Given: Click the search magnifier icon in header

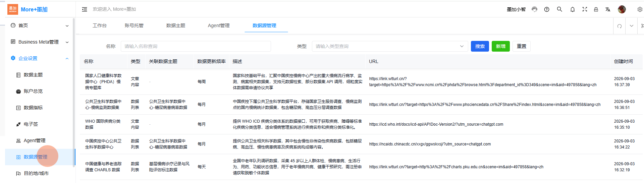Looking at the screenshot, I should (x=559, y=9).
